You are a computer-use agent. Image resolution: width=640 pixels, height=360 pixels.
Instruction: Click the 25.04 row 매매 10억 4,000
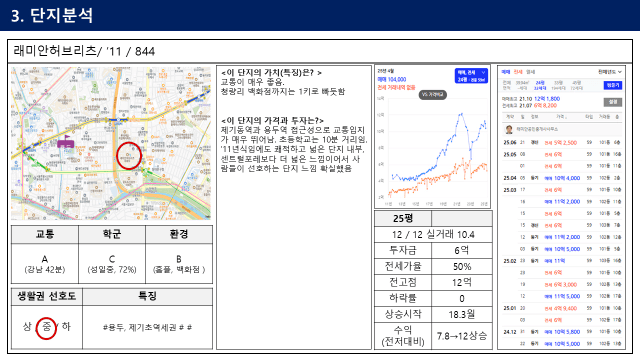562,178
